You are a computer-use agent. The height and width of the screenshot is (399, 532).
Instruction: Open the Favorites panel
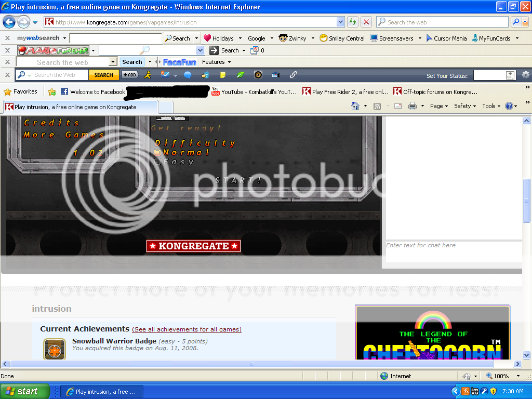click(x=21, y=91)
